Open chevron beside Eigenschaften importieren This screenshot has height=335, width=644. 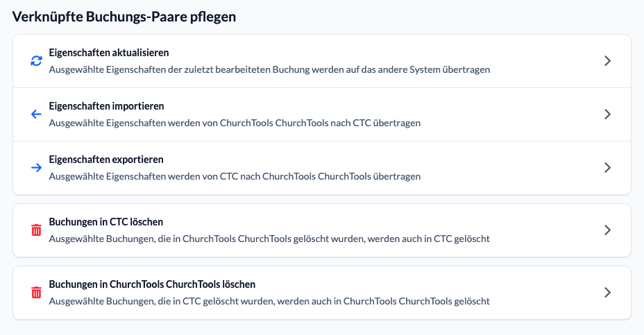607,114
